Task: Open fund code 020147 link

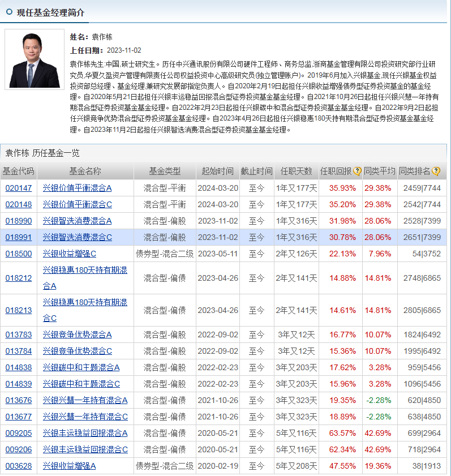Action: tap(19, 188)
